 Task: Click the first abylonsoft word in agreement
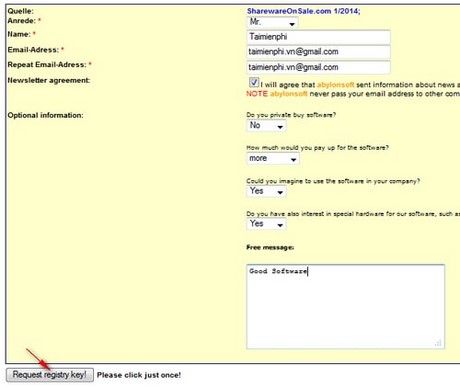coord(335,85)
